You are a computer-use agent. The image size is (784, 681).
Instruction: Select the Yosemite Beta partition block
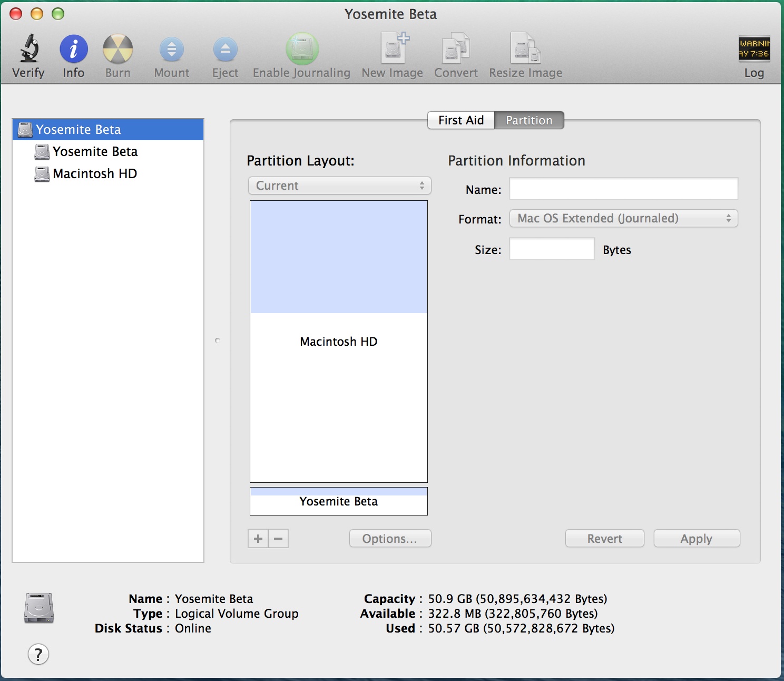pos(339,501)
